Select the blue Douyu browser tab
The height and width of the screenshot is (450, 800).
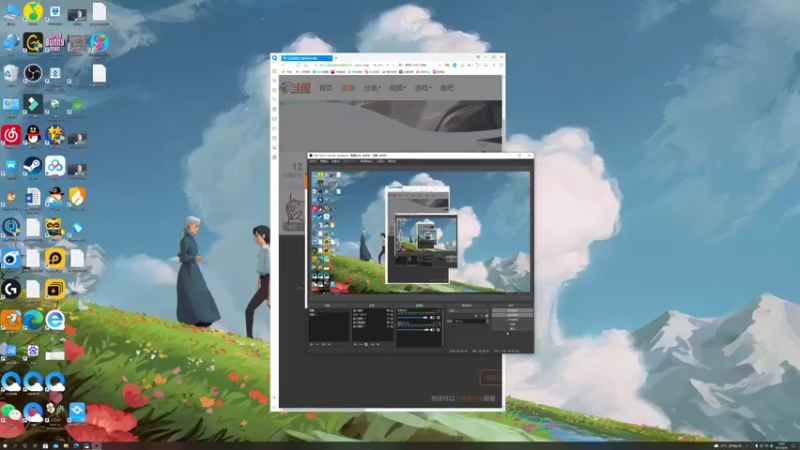click(x=307, y=58)
